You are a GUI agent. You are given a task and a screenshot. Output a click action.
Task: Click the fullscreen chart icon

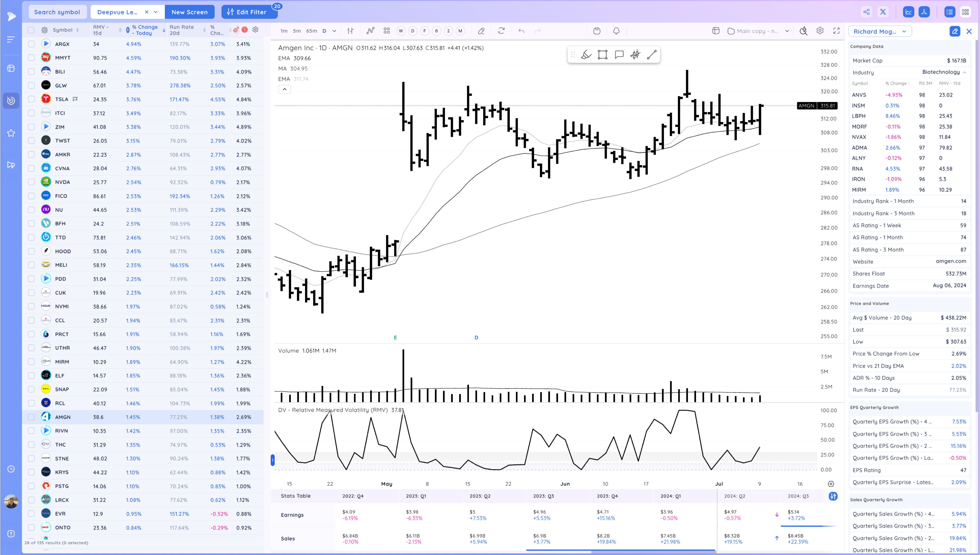(x=836, y=31)
